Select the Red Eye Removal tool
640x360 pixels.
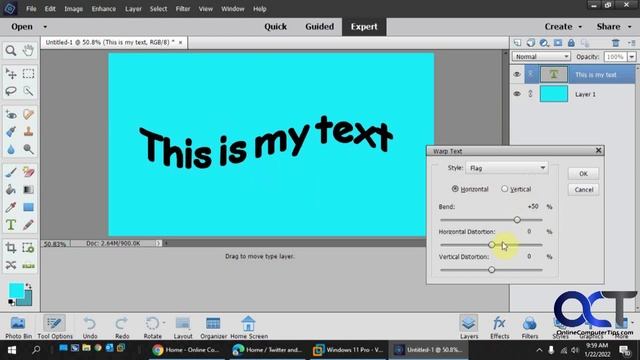coord(11,115)
